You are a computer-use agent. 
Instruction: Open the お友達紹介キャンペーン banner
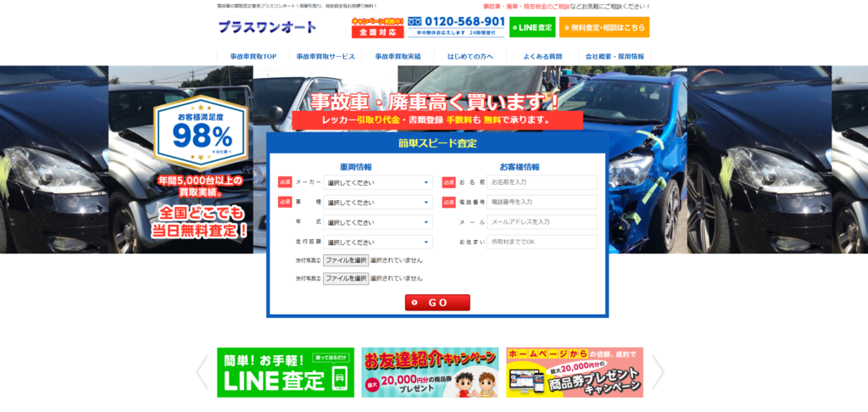pyautogui.click(x=430, y=372)
